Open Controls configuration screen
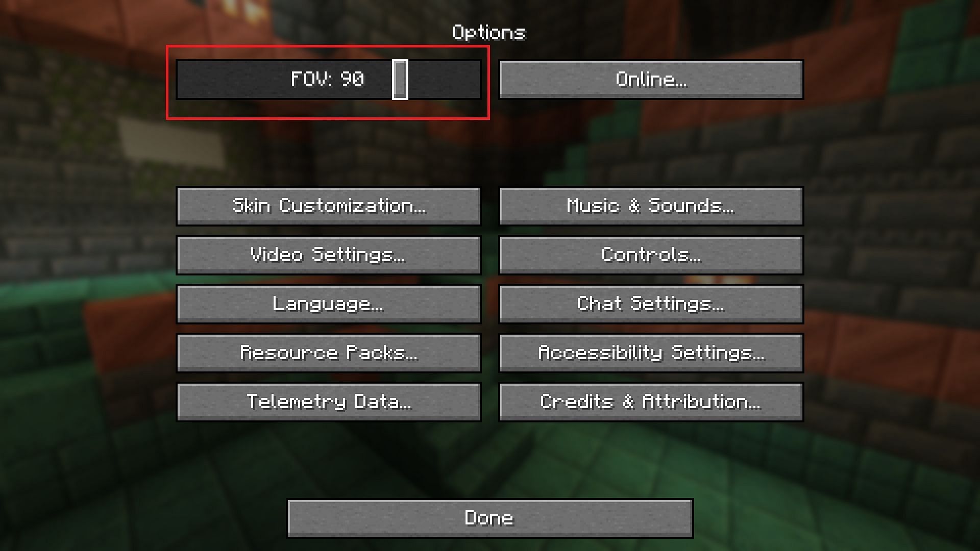980x551 pixels. [650, 254]
